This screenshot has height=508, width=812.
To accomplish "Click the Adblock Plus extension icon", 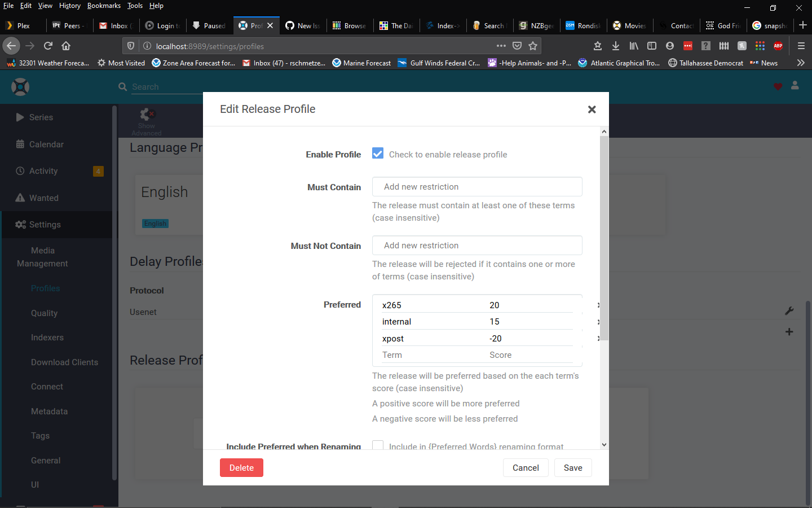I will coord(778,46).
